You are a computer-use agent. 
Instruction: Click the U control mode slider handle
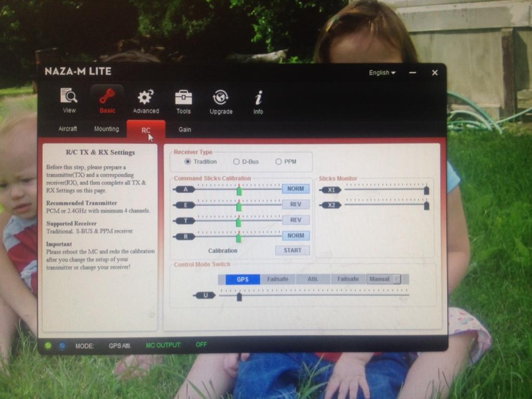(x=239, y=297)
